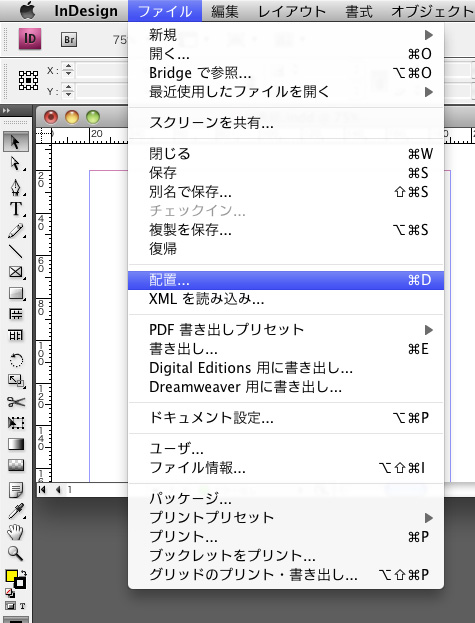Select the Eyedropper tool
This screenshot has width=475, height=623.
click(x=15, y=511)
